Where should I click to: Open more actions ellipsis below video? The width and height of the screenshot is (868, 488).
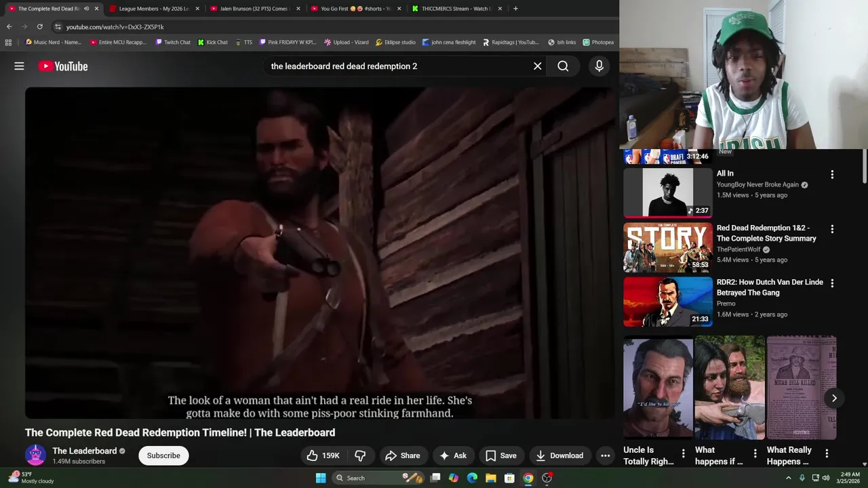(x=606, y=455)
